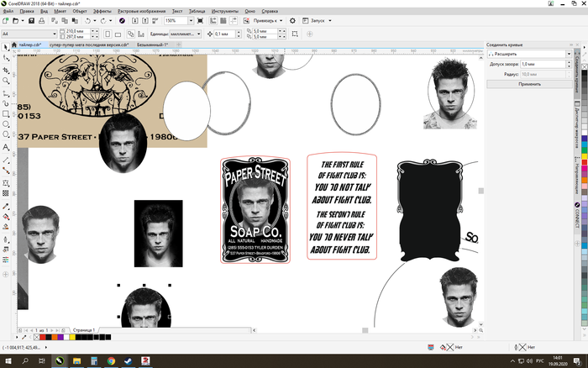Open the redo history dropdown arrow
The image size is (588, 368).
pyautogui.click(x=110, y=21)
